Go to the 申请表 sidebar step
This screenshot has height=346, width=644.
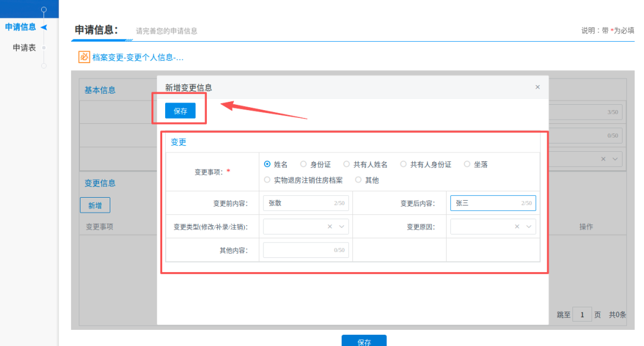coord(24,48)
